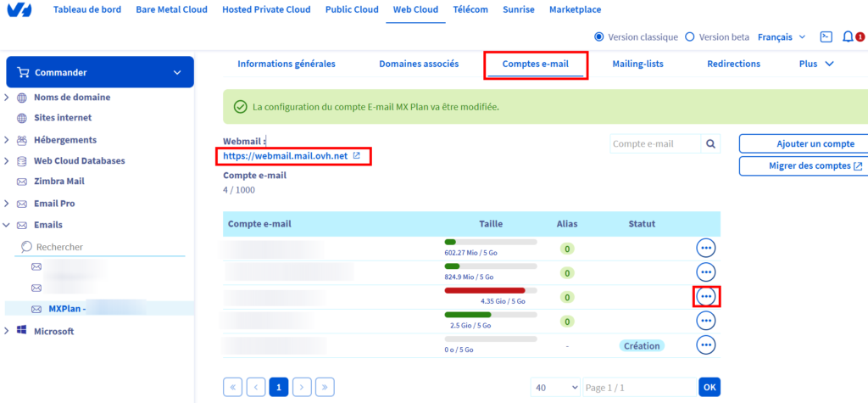Open the Plus tab dropdown

(816, 64)
